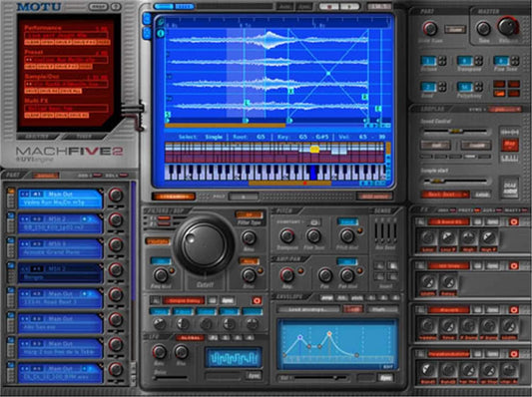Click the LFO Rate knob

[159, 352]
